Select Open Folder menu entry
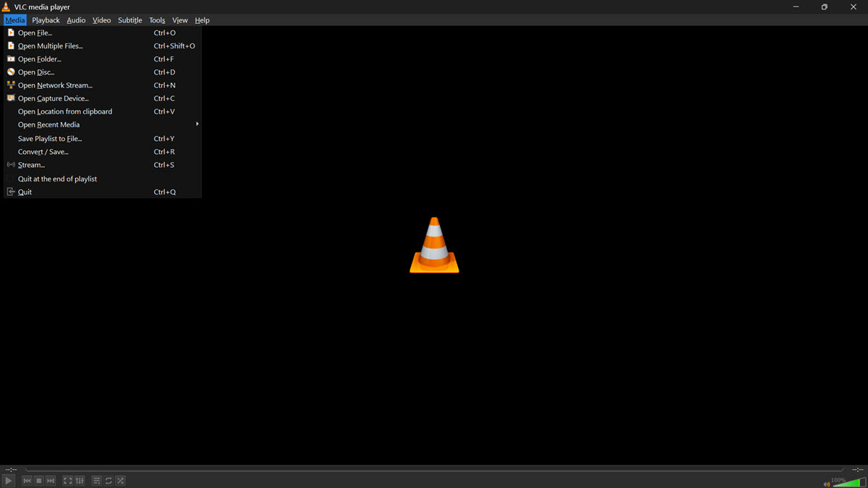 [102, 59]
